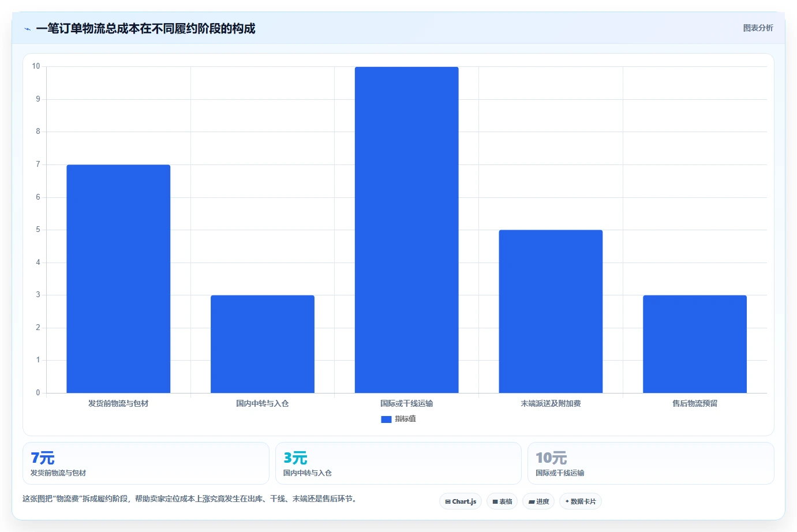Click the 售后物流预留 bar in chart
This screenshot has height=532, width=797.
[695, 344]
